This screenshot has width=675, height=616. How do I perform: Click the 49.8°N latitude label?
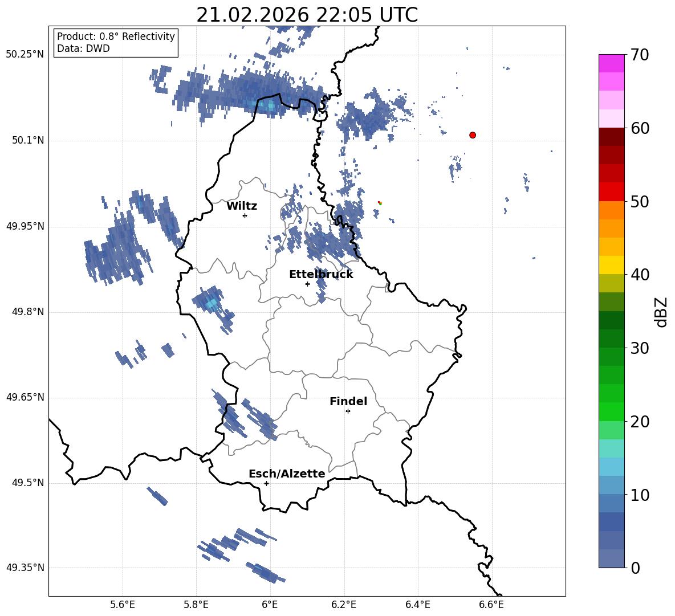point(28,312)
